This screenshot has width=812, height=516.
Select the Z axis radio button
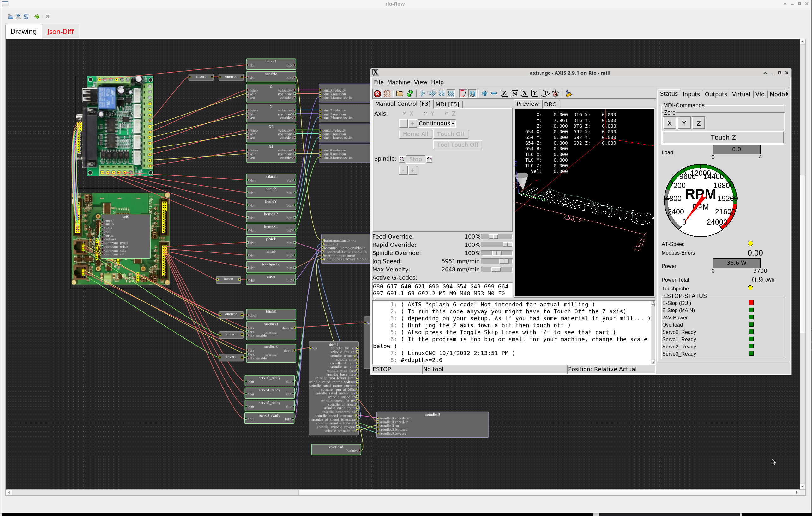pyautogui.click(x=447, y=114)
